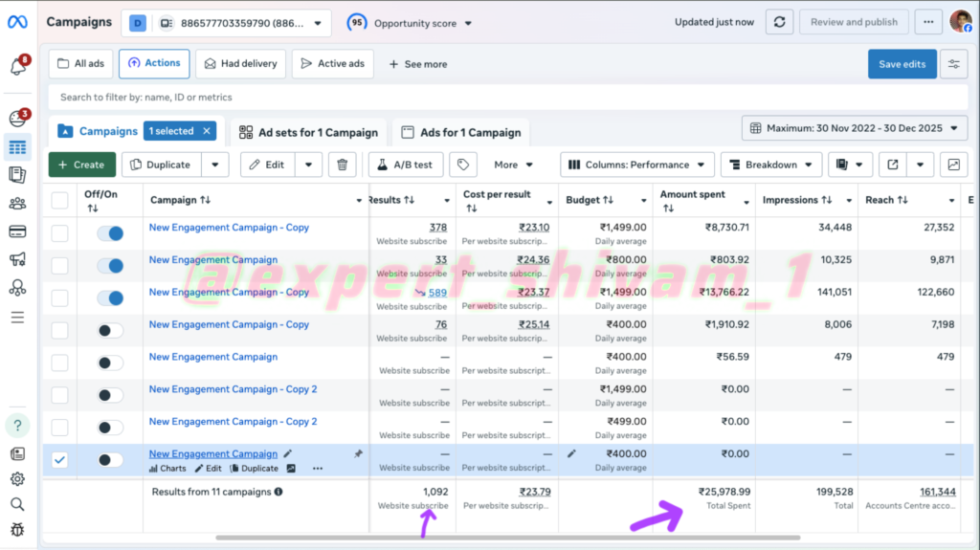Tick the select-all campaigns header checkbox
The height and width of the screenshot is (550, 980).
pyautogui.click(x=59, y=200)
